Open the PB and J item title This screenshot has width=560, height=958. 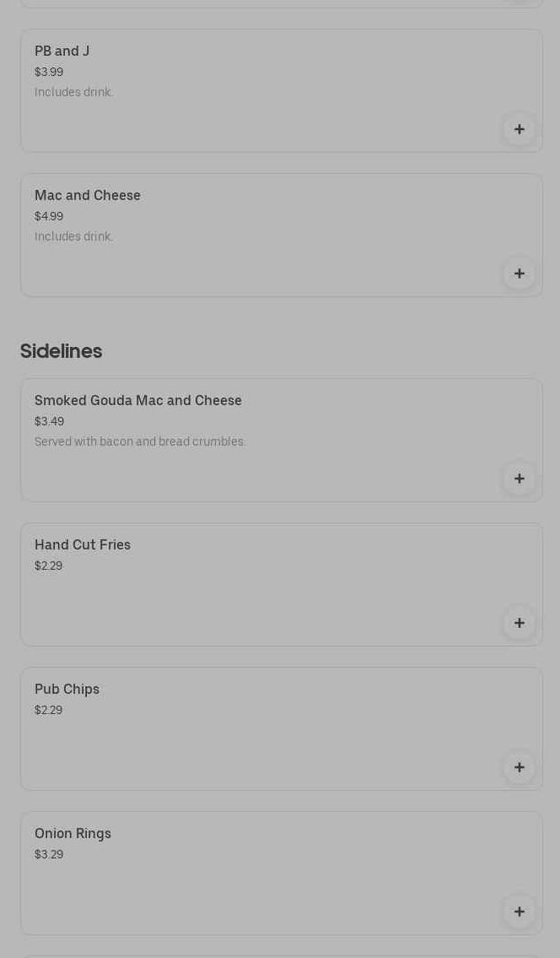tap(62, 51)
